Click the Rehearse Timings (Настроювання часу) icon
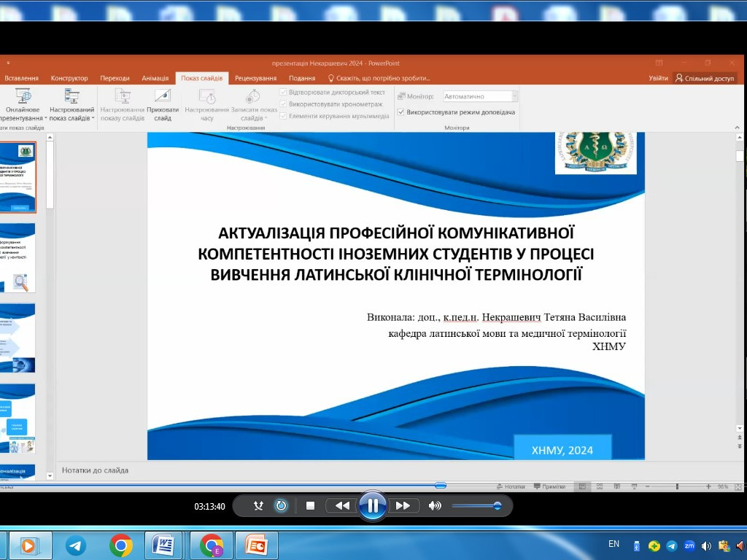 pos(207,96)
